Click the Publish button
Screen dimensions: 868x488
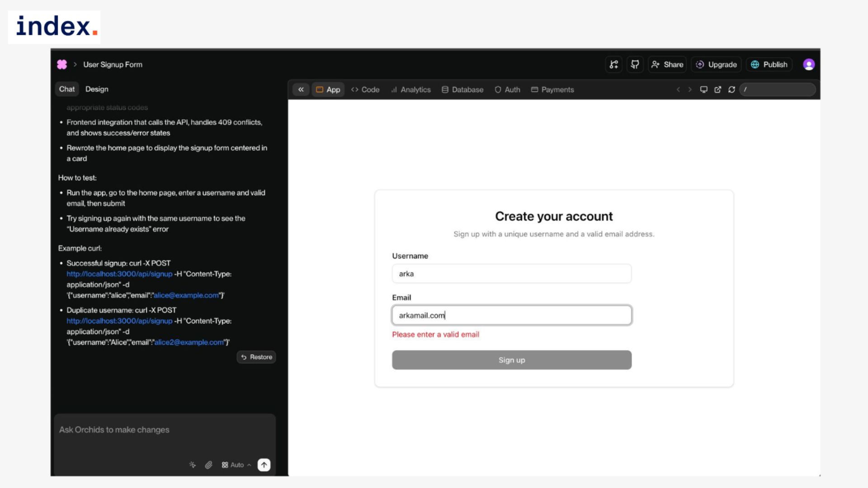coord(769,65)
